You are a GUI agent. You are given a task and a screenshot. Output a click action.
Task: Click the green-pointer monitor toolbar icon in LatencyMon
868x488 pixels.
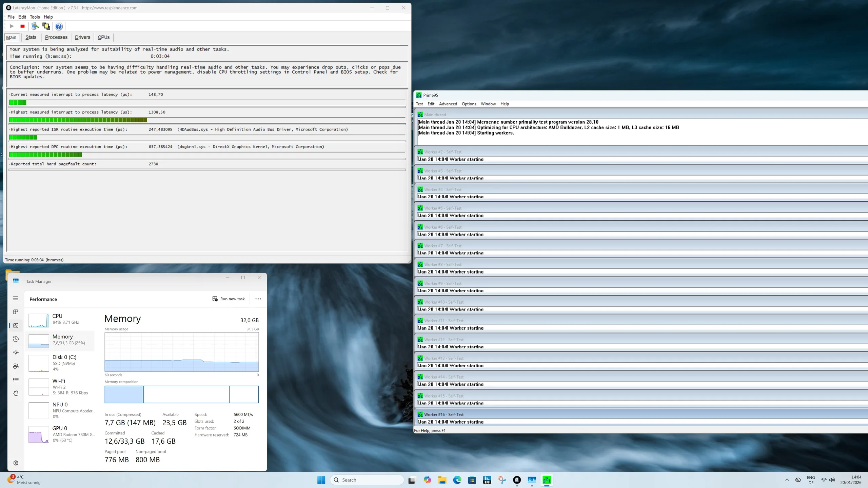click(35, 26)
